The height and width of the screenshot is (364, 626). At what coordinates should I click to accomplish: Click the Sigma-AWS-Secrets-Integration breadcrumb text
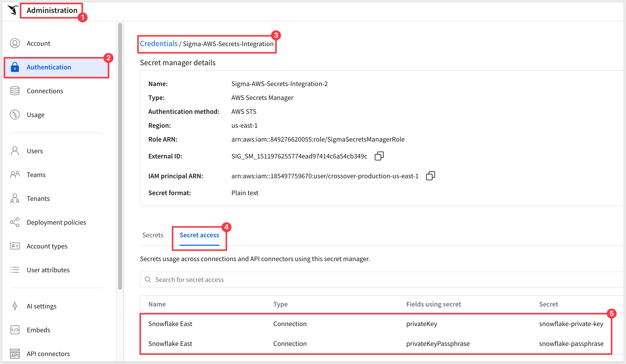click(x=228, y=44)
